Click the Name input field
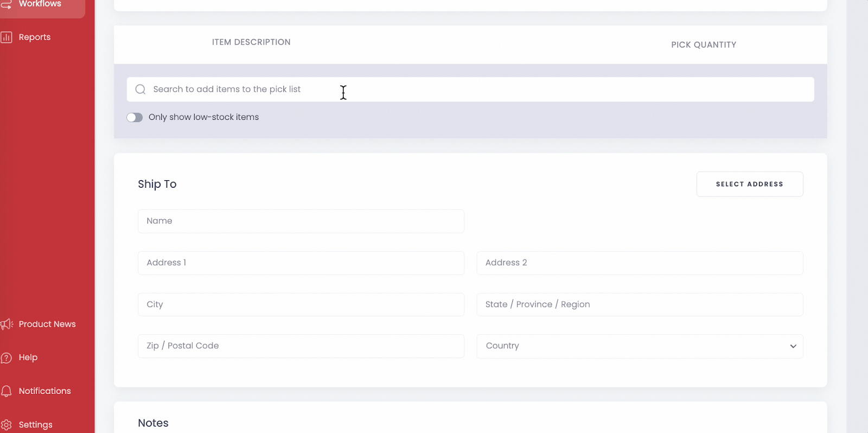 (x=301, y=221)
